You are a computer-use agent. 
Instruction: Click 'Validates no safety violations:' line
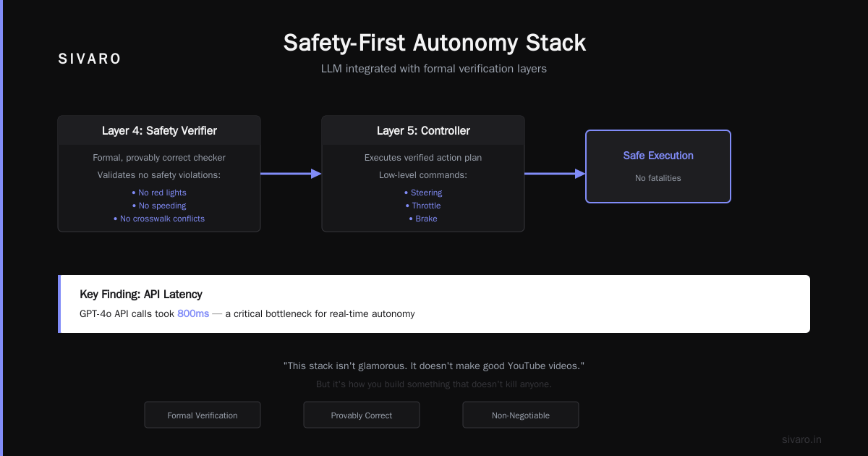coord(159,175)
